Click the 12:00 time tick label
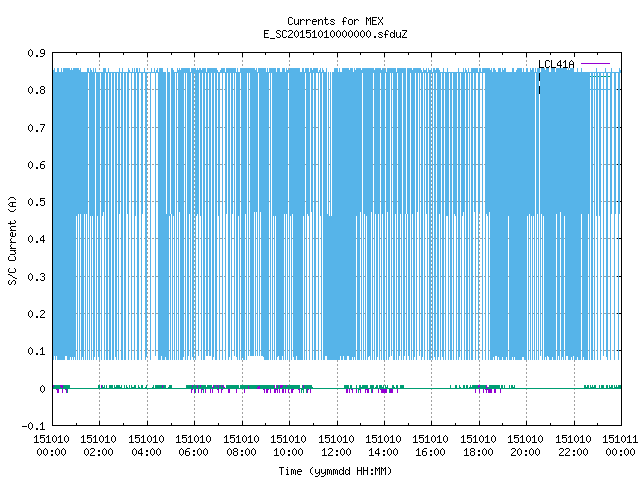The height and width of the screenshot is (480, 640). coord(336,452)
